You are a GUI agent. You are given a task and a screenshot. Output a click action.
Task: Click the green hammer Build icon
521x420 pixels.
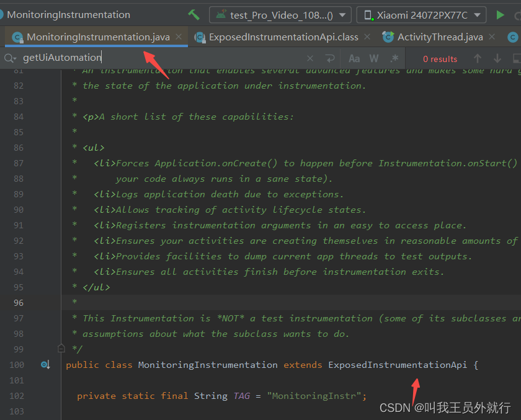pos(194,14)
